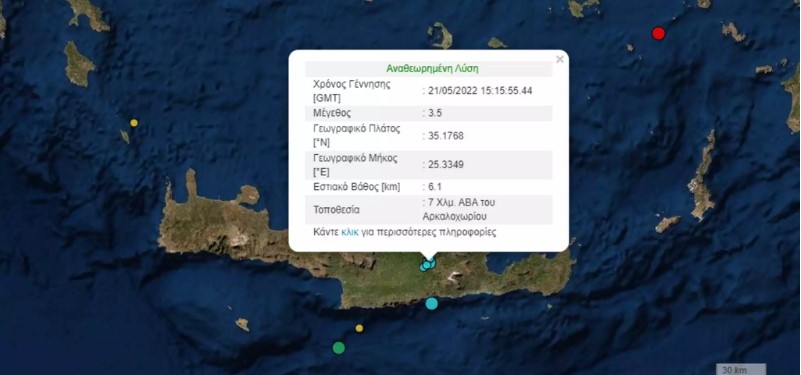Image resolution: width=801 pixels, height=375 pixels.
Task: Click Kasos island on the map
Action: [x=668, y=224]
